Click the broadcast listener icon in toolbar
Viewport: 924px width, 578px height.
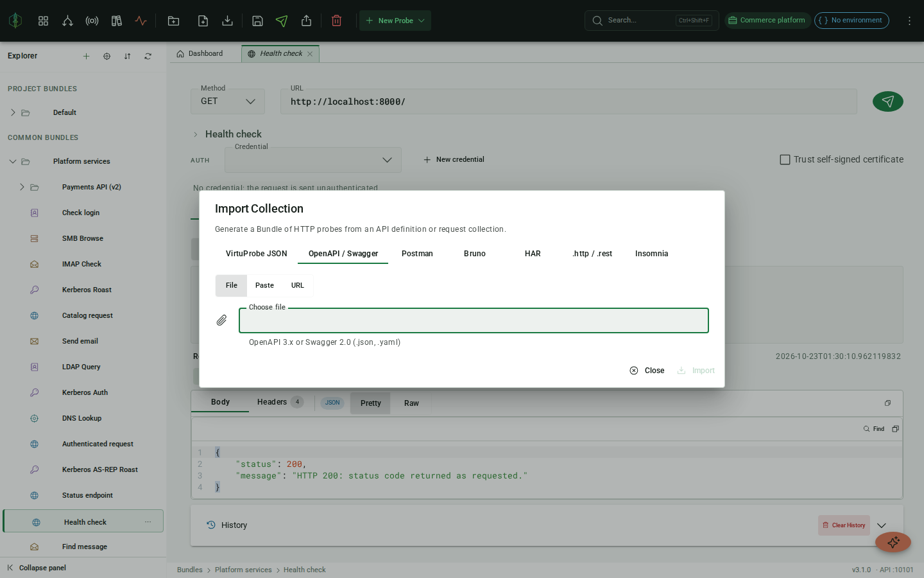(x=92, y=21)
